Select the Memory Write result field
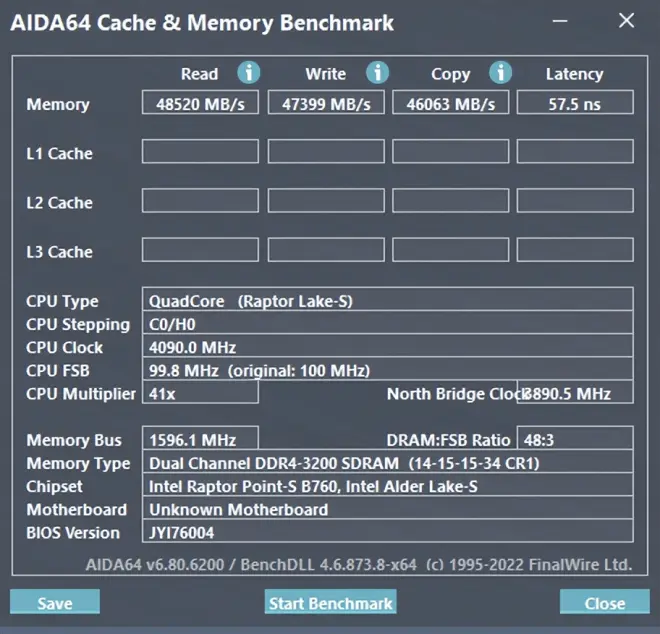 click(326, 103)
